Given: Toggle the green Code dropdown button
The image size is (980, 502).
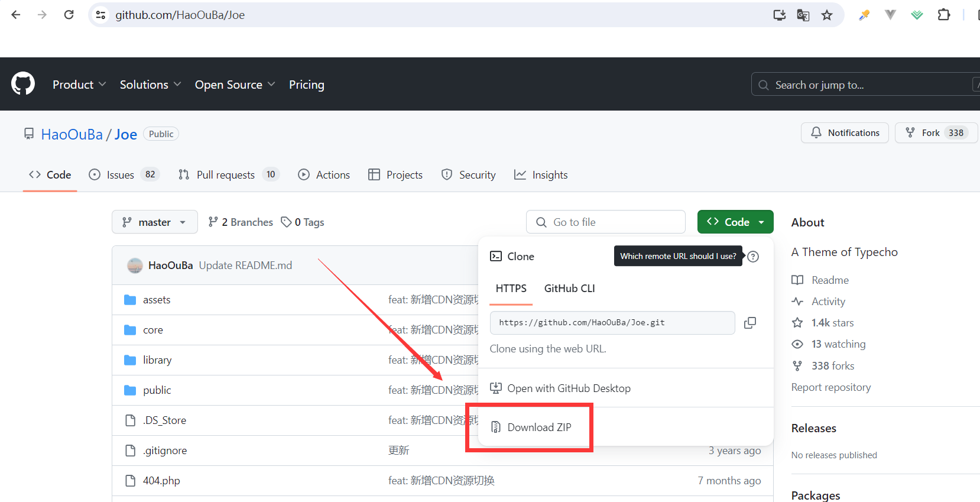Looking at the screenshot, I should tap(735, 222).
